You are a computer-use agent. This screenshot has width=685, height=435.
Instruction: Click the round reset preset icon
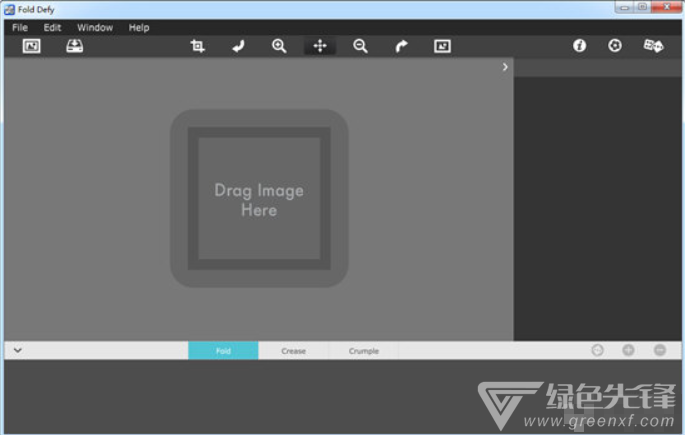tap(597, 350)
